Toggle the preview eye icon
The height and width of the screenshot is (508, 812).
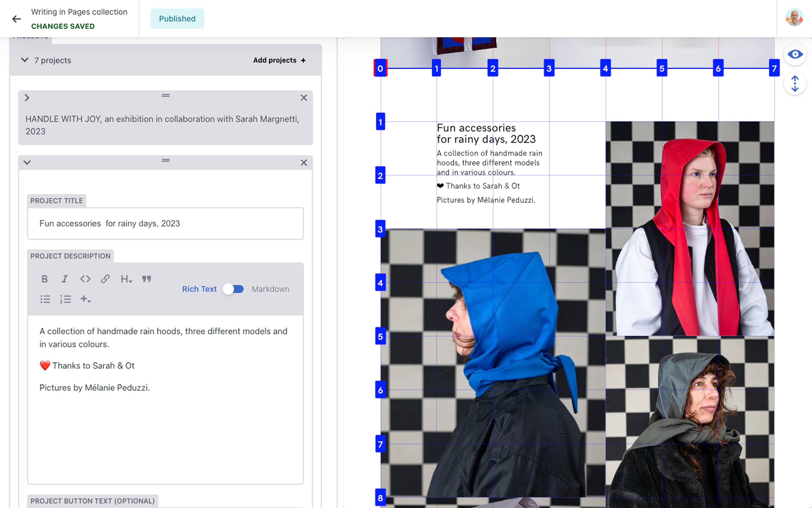[795, 54]
